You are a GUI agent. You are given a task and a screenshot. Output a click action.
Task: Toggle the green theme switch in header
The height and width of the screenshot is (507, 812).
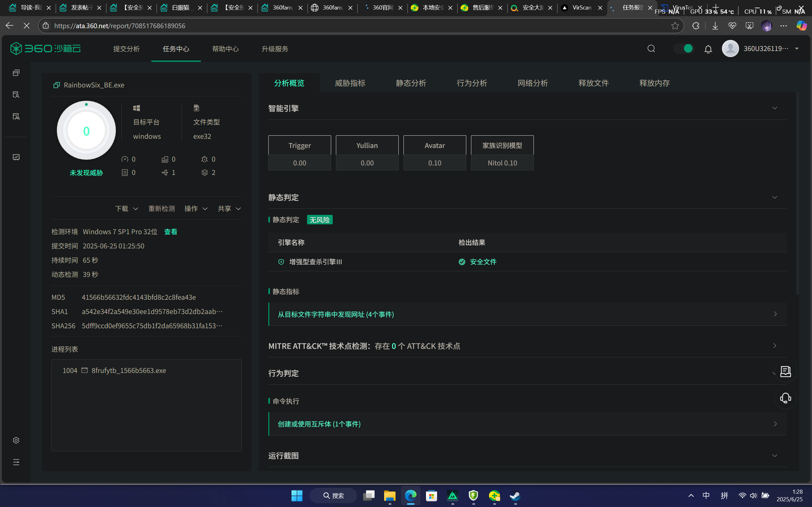(684, 48)
